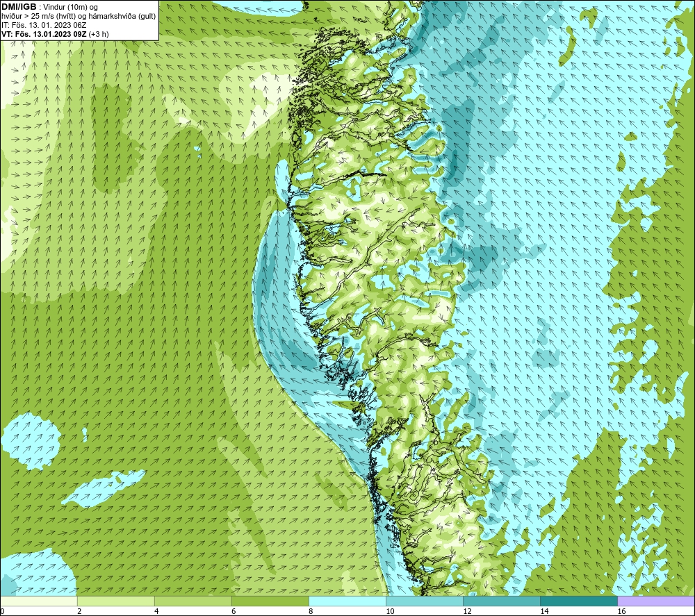Click the pale cream 0–2 m/s color band

click(x=39, y=601)
